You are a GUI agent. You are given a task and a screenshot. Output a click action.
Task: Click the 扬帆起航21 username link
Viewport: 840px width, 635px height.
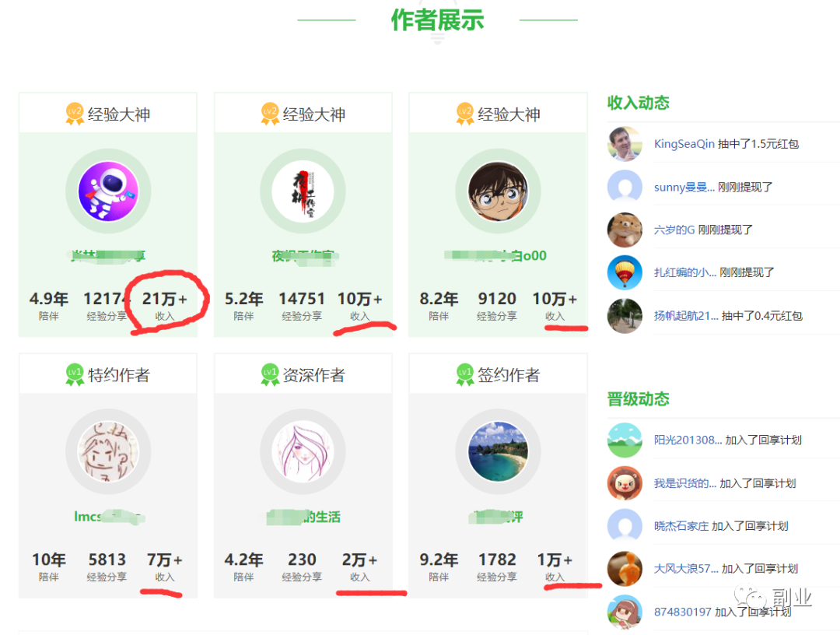[684, 316]
